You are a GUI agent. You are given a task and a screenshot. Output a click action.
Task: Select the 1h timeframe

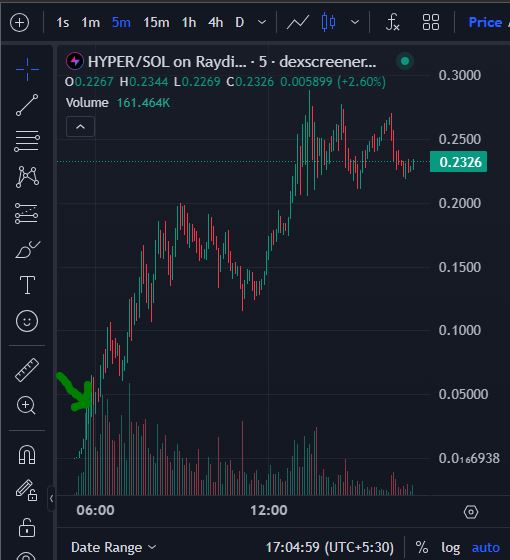(x=189, y=23)
